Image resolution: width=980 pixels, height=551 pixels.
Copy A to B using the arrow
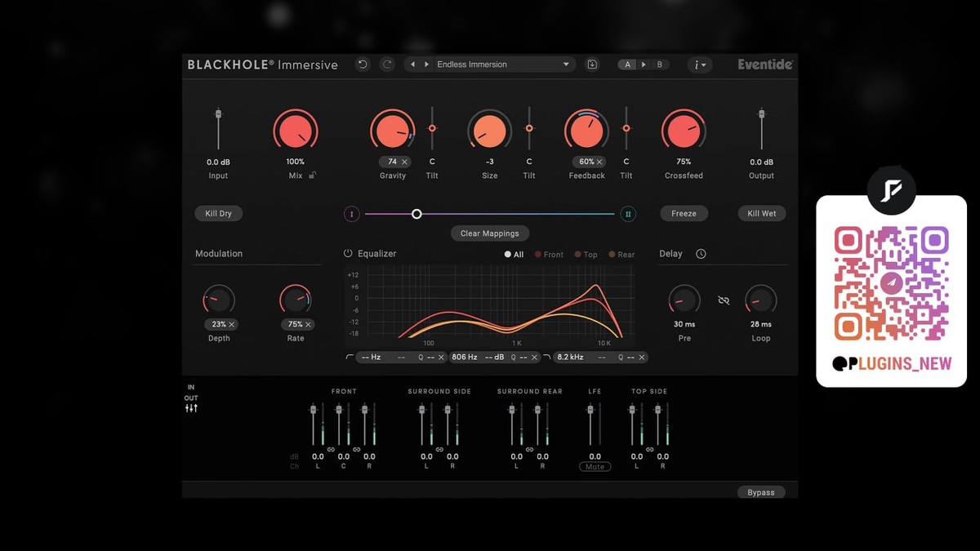pos(644,64)
